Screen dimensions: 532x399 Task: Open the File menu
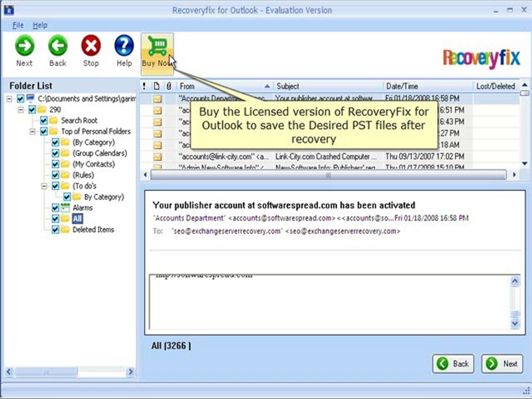click(18, 25)
